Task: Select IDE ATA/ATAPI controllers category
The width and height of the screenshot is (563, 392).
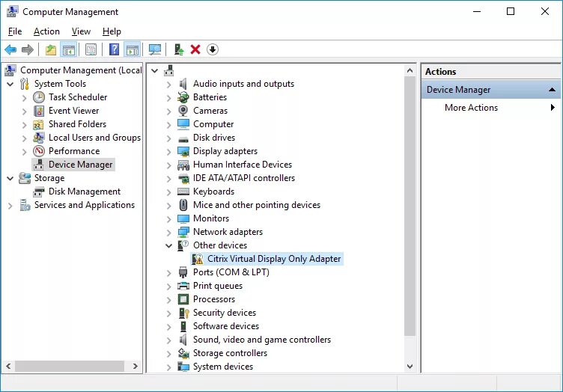Action: coord(244,178)
